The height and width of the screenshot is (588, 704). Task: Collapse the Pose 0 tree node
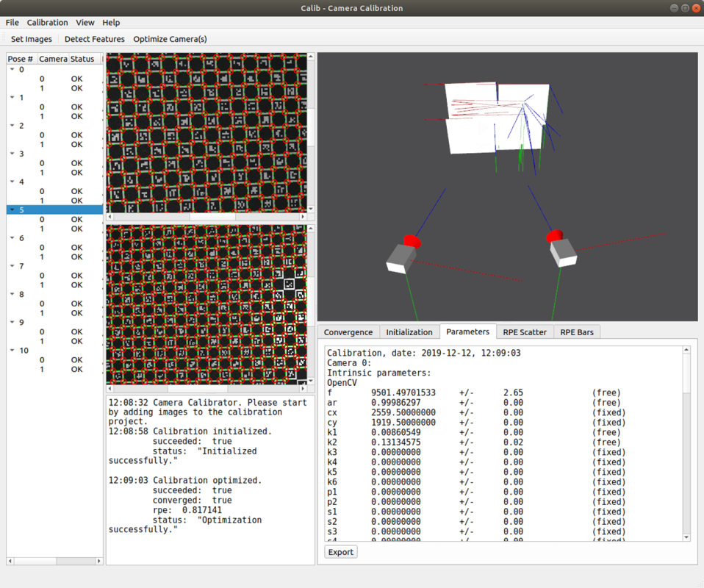coord(12,70)
